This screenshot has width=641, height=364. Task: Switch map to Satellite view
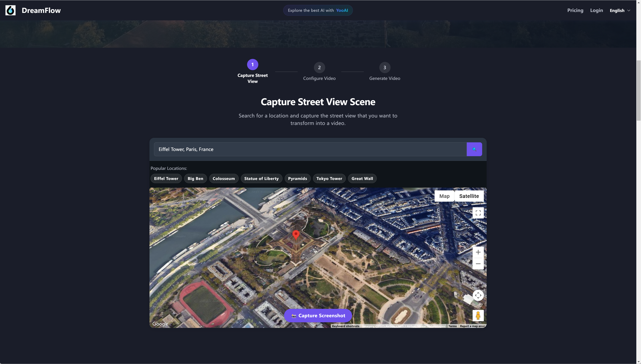[x=469, y=196]
